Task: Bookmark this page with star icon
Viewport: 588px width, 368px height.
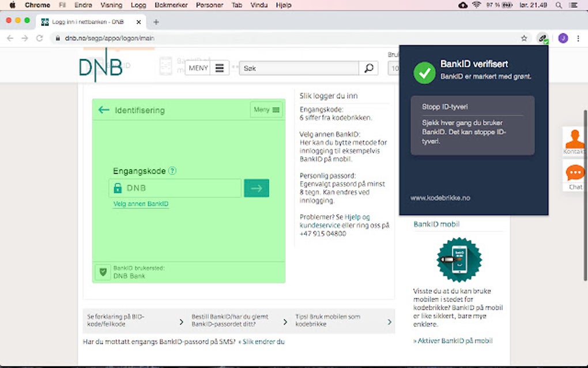Action: point(524,38)
